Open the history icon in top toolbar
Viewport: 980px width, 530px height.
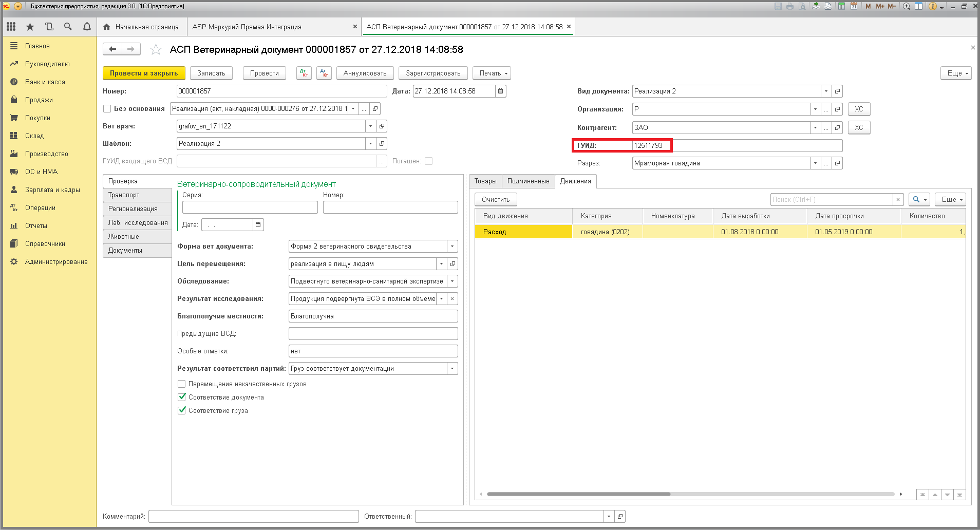pyautogui.click(x=49, y=27)
